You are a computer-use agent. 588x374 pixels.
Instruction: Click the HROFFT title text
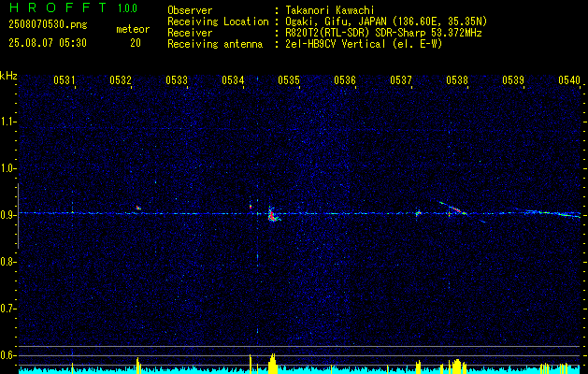[x=58, y=7]
